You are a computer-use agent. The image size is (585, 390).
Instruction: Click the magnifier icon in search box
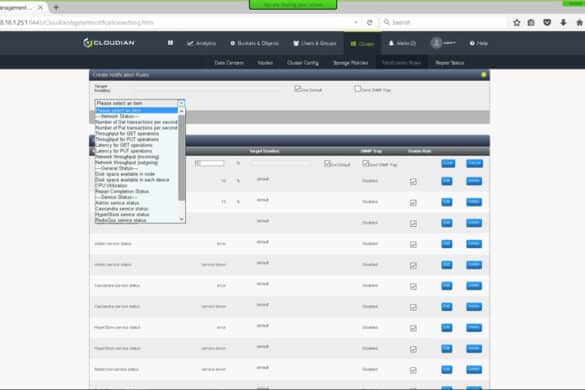click(x=387, y=22)
